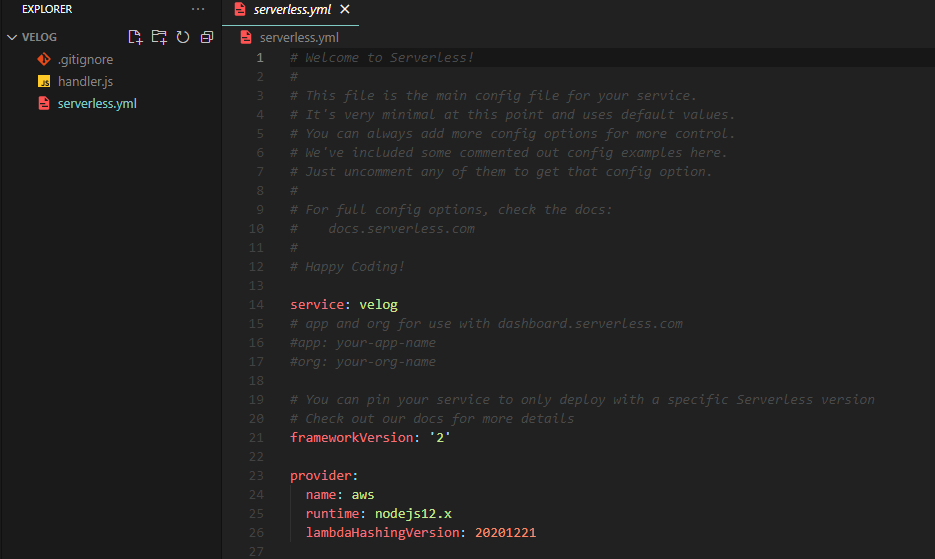Click the 'runtime' key on line 25
This screenshot has width=935, height=559.
(x=332, y=514)
